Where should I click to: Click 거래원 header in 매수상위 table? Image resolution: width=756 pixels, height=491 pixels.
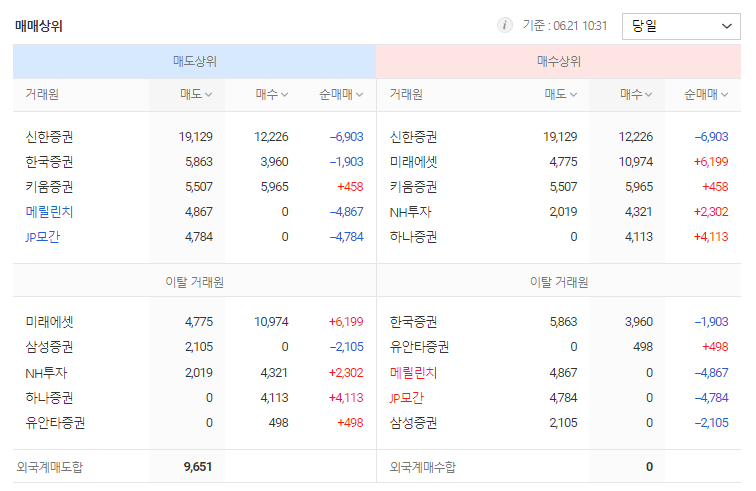pyautogui.click(x=406, y=95)
